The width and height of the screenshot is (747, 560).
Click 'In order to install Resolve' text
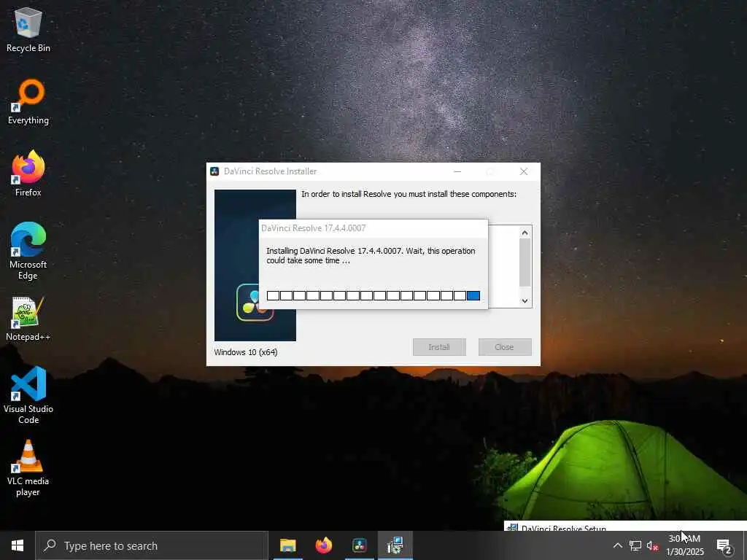tap(409, 194)
